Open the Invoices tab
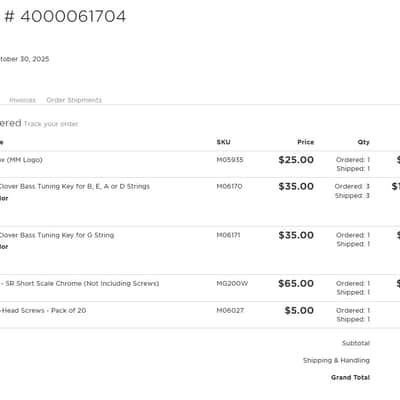The image size is (400, 400). pos(22,100)
